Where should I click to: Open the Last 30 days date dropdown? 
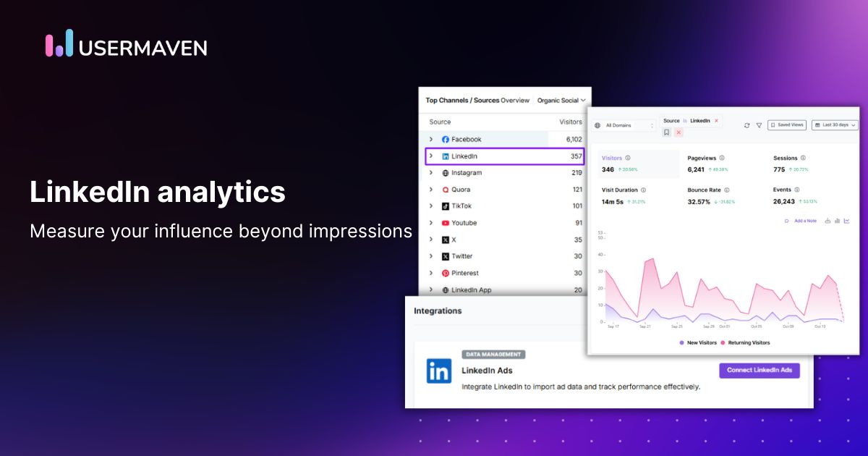point(834,125)
